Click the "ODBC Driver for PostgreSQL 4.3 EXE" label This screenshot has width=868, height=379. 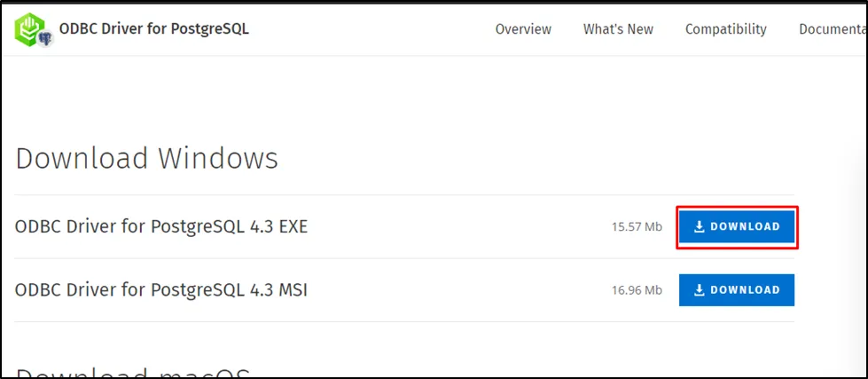click(x=161, y=226)
